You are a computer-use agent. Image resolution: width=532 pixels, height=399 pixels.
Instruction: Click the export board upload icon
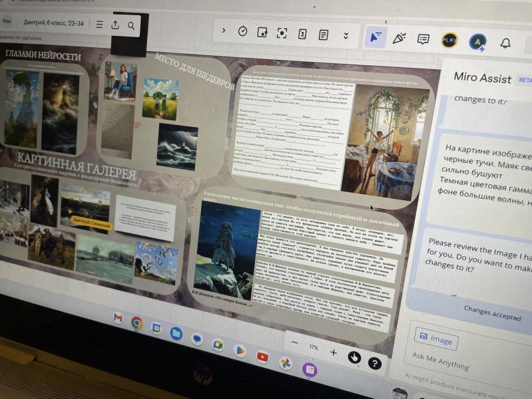[x=115, y=25]
